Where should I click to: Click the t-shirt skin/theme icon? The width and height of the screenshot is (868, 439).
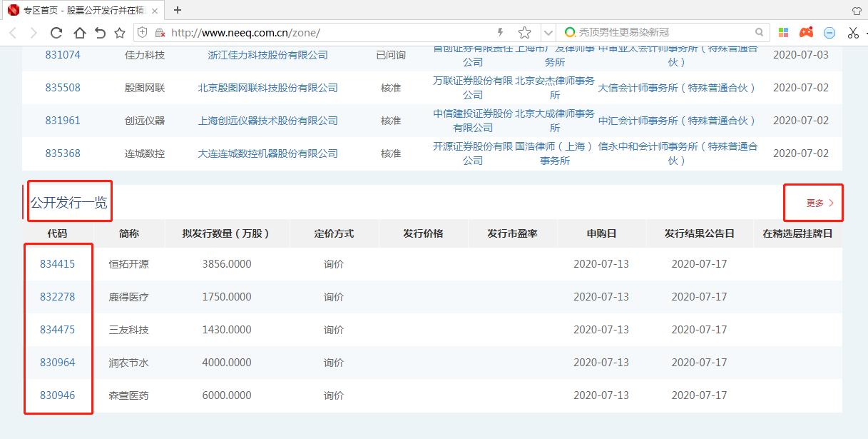tap(857, 9)
